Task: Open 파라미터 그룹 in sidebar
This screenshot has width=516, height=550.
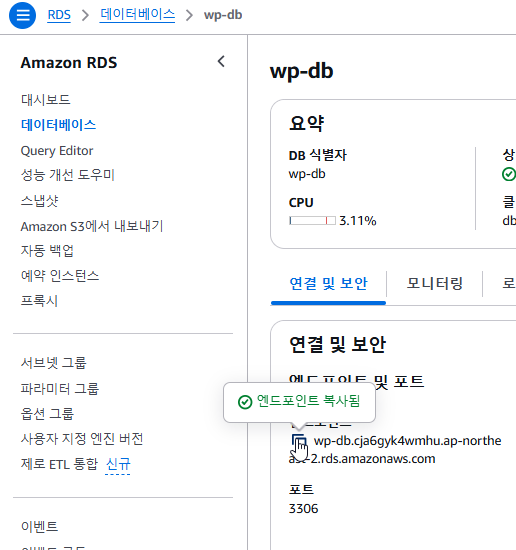Action: point(60,388)
